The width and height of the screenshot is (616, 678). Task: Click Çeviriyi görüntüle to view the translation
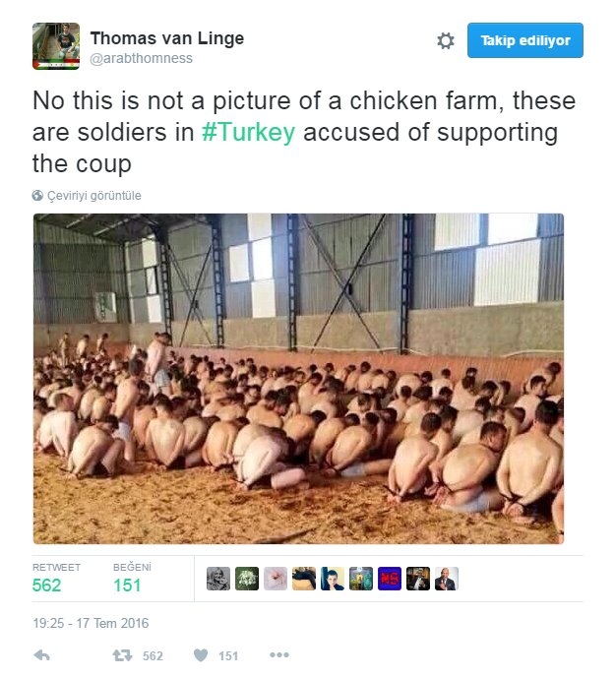coord(93,196)
